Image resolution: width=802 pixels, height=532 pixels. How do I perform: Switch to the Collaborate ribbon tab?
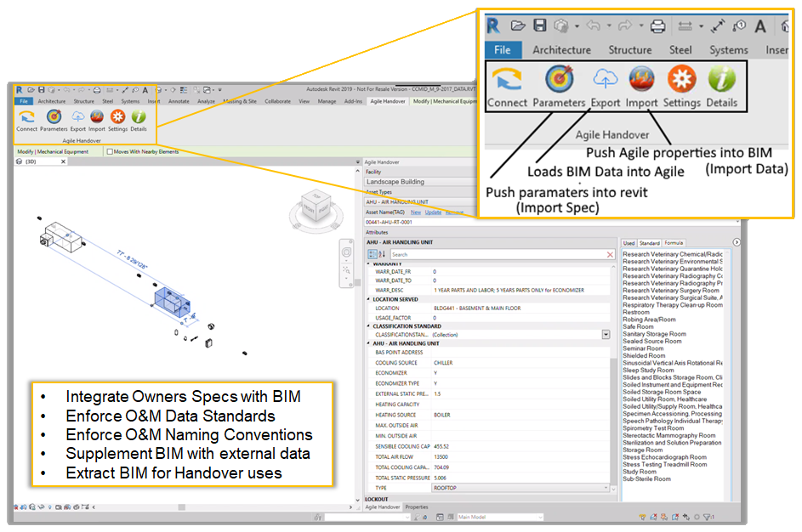[x=278, y=101]
